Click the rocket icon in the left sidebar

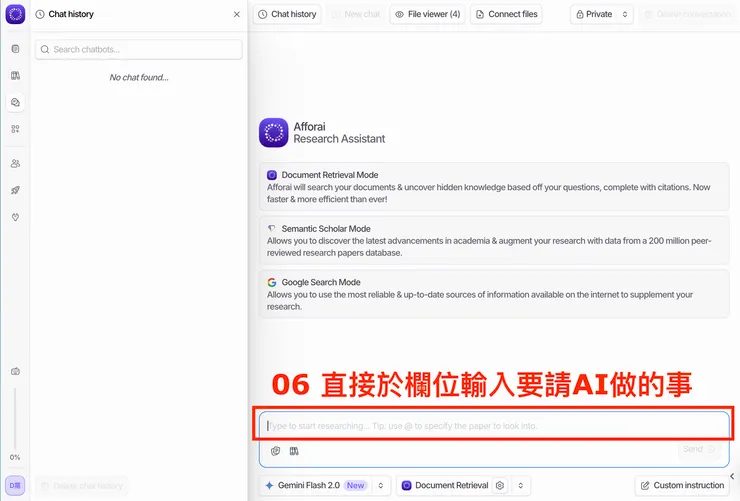point(15,190)
